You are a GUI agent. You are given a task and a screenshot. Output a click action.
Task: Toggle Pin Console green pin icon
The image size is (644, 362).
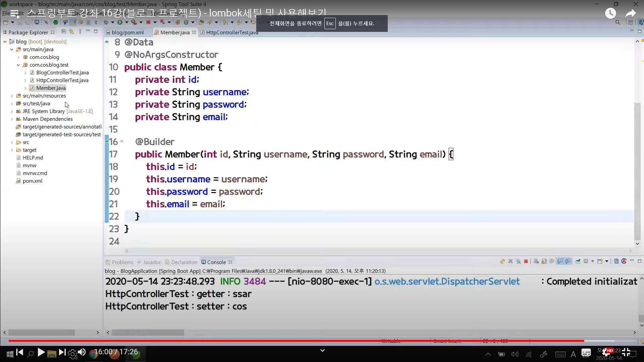(578, 261)
